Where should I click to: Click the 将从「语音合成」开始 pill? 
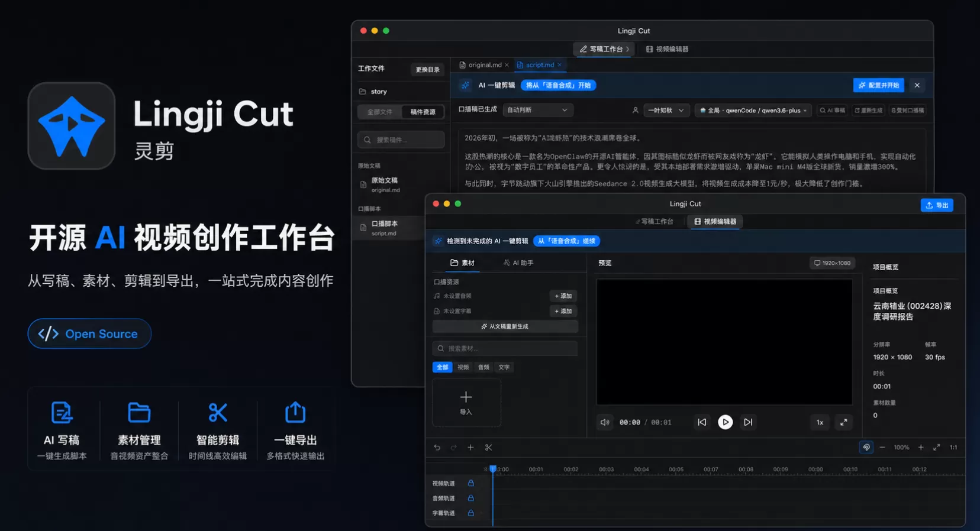[x=558, y=85]
